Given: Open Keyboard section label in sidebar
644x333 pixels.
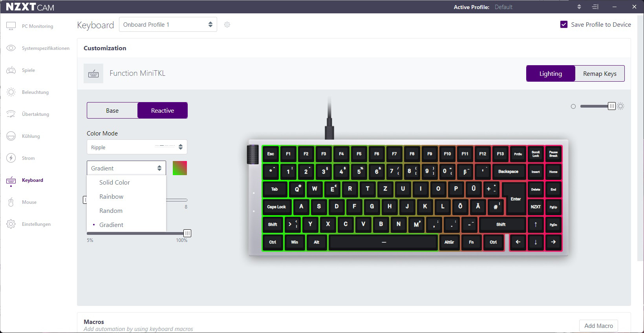Looking at the screenshot, I should [33, 180].
